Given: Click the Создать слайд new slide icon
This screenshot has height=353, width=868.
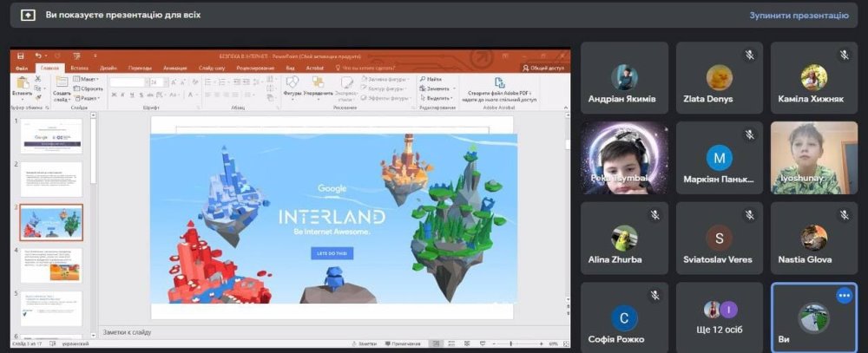Looking at the screenshot, I should click(62, 82).
